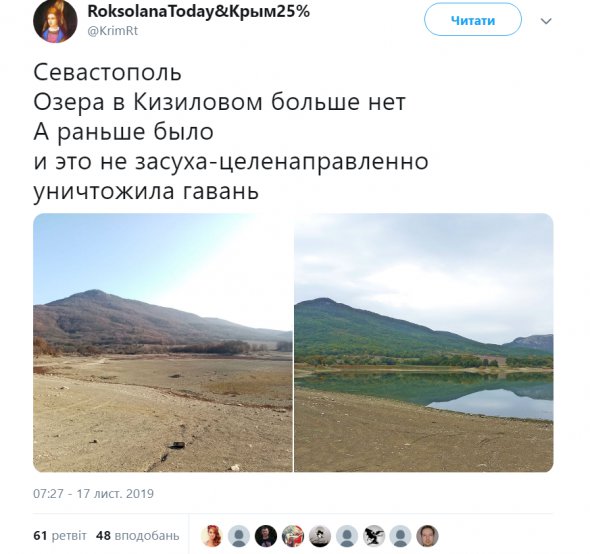Open the RoksolanaToday&Крым25% display name
Viewport: 590px width, 554px height.
pos(199,12)
